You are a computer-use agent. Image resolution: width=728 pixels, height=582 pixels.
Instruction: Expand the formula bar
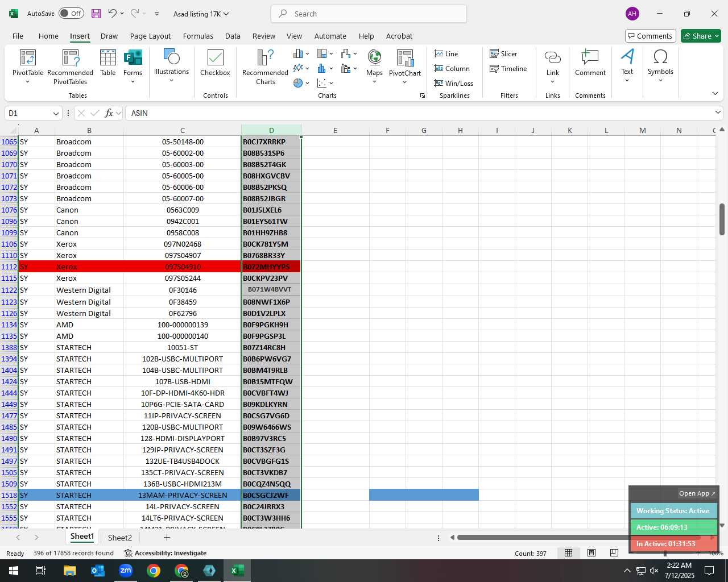point(718,113)
